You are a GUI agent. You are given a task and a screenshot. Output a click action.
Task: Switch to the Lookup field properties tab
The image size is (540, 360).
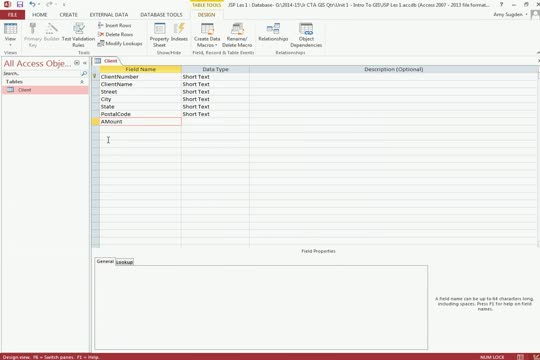point(124,262)
